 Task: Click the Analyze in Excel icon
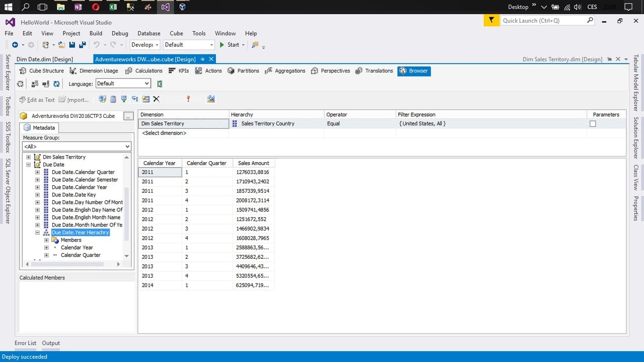tap(159, 84)
